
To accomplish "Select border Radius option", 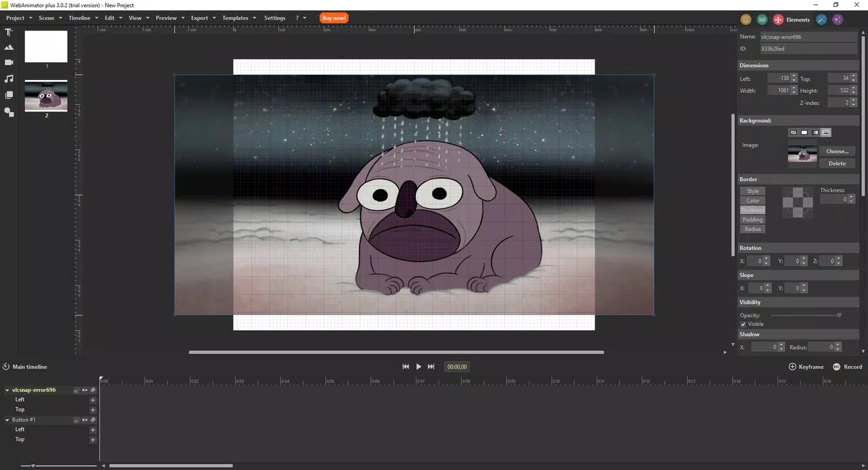I will tap(753, 229).
